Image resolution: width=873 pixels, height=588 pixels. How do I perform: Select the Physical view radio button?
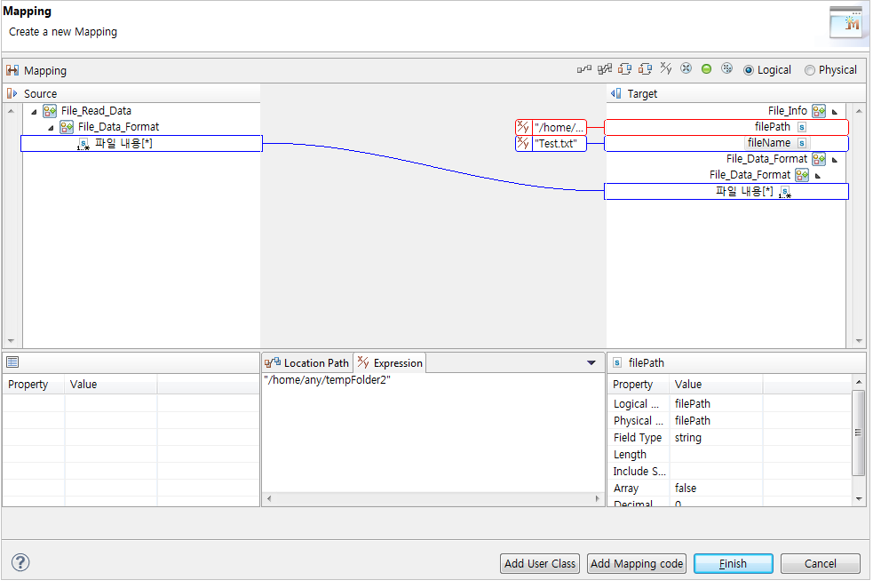(808, 69)
